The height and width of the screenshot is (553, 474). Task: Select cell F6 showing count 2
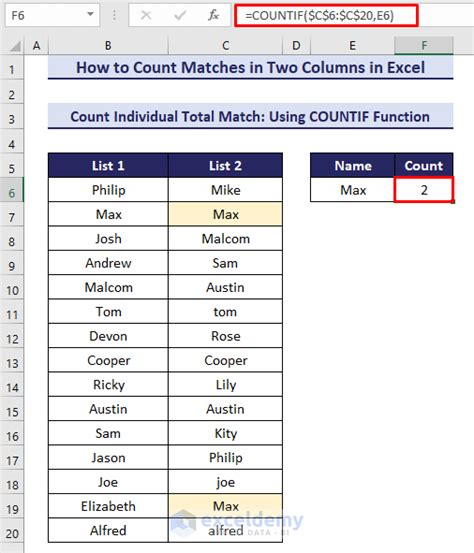(424, 190)
